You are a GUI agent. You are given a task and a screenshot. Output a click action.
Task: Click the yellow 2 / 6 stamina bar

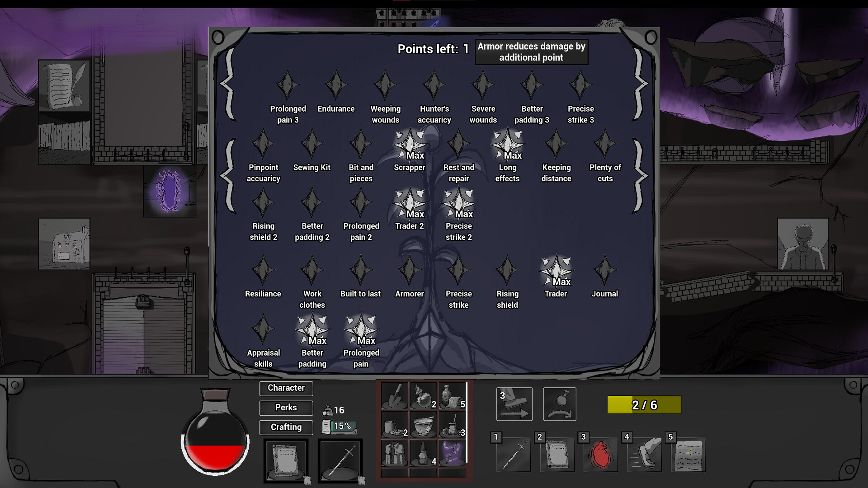pos(644,405)
